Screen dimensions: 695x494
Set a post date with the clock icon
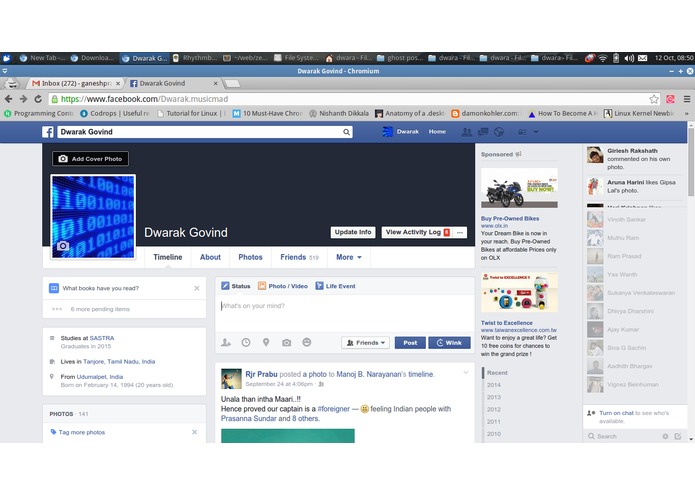click(x=246, y=342)
